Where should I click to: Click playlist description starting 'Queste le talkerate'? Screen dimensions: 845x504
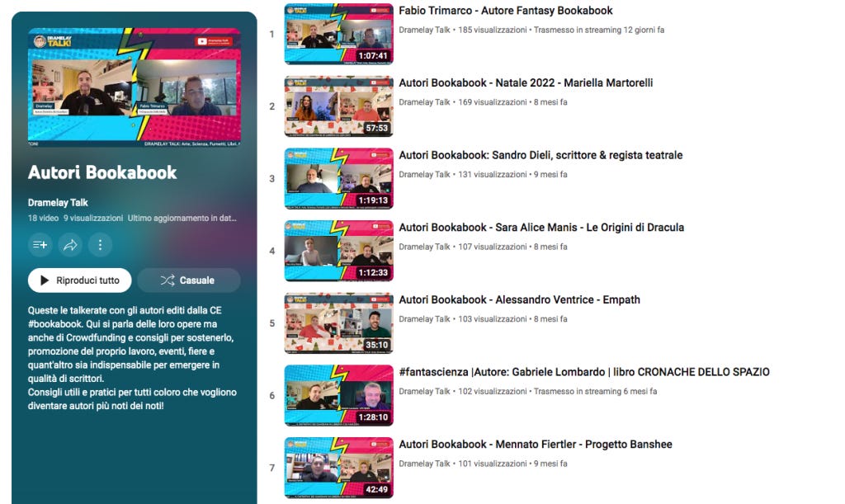pyautogui.click(x=133, y=358)
